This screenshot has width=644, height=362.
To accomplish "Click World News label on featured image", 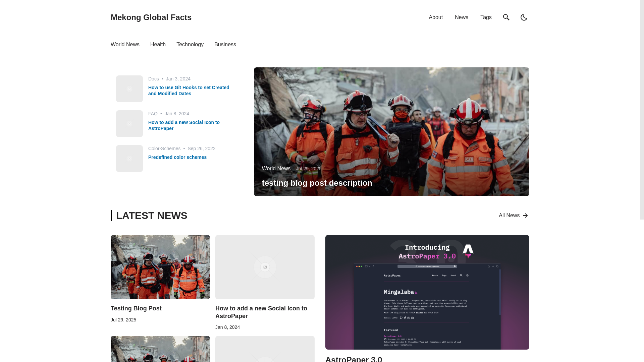I will click(x=276, y=168).
